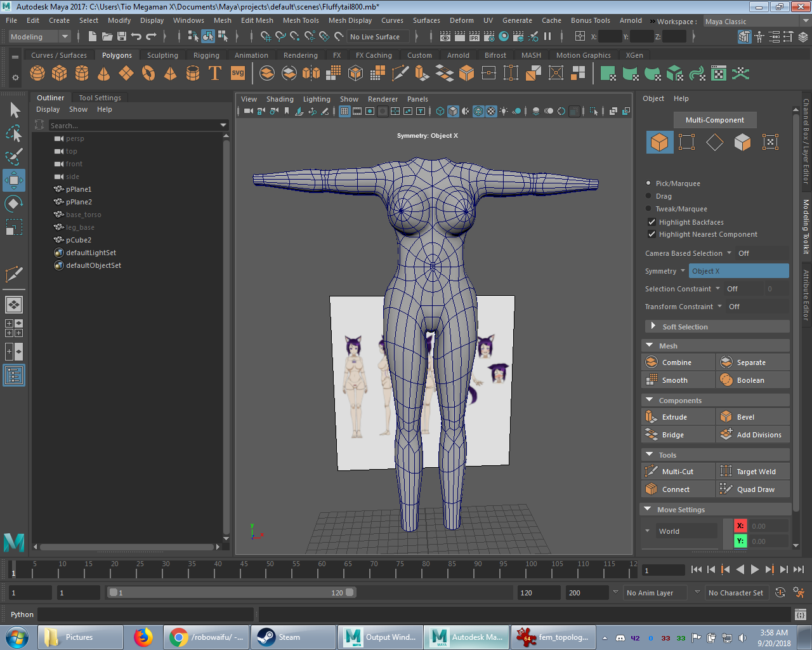
Task: Click the Boolean button
Action: [754, 380]
